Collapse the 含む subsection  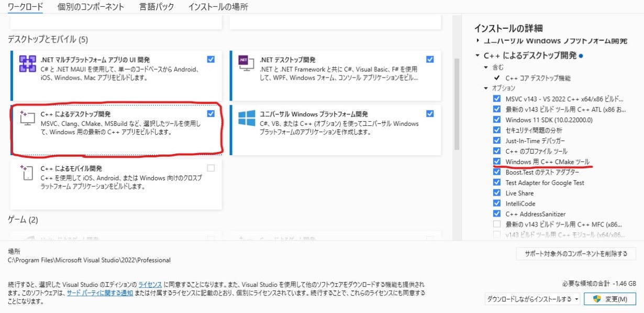[x=487, y=68]
